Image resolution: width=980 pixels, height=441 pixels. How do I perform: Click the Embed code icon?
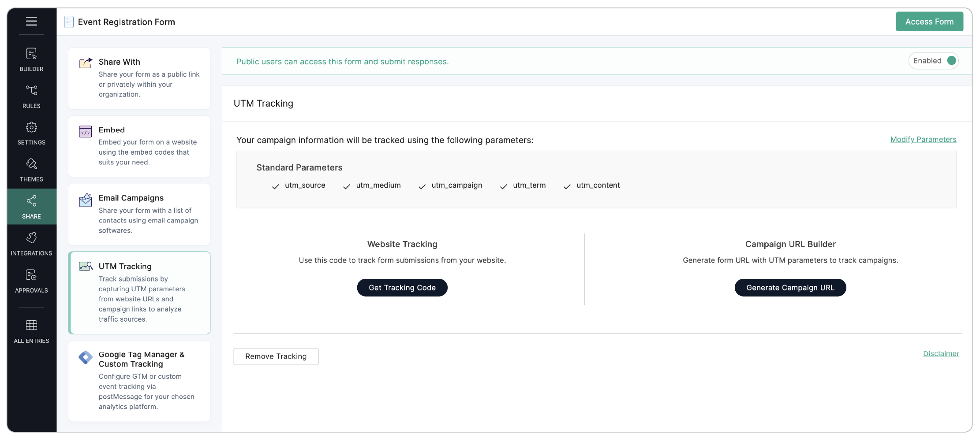[x=86, y=131]
